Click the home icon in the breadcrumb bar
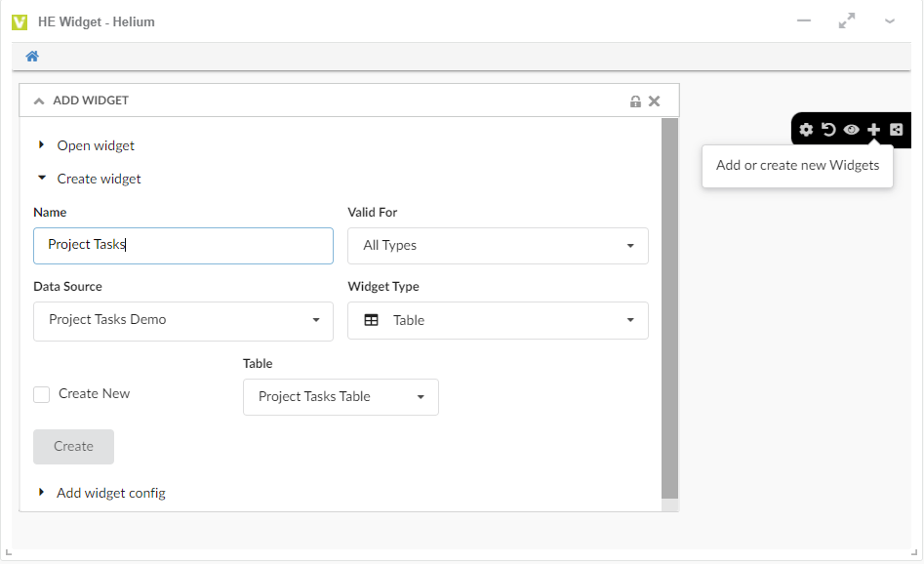This screenshot has width=924, height=564. [32, 57]
